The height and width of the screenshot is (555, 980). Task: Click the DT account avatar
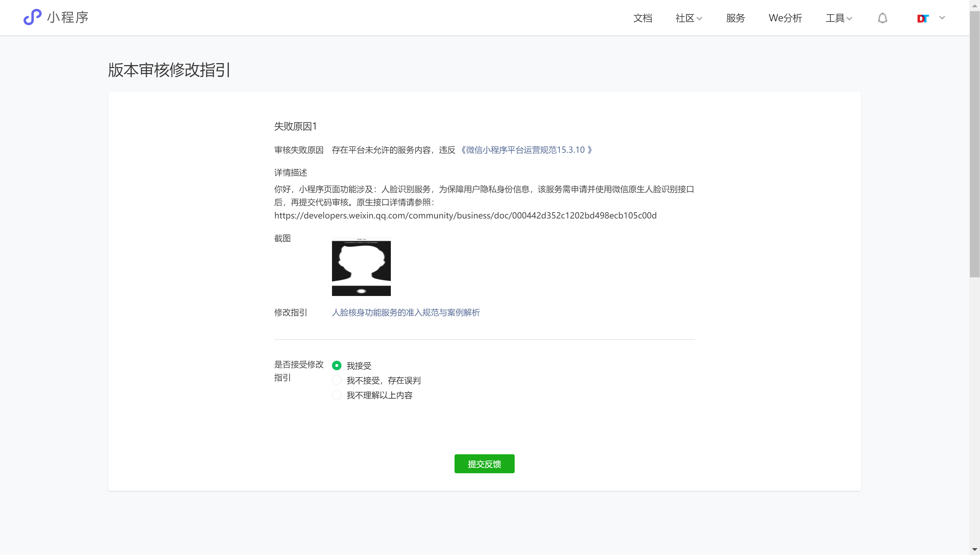(922, 18)
